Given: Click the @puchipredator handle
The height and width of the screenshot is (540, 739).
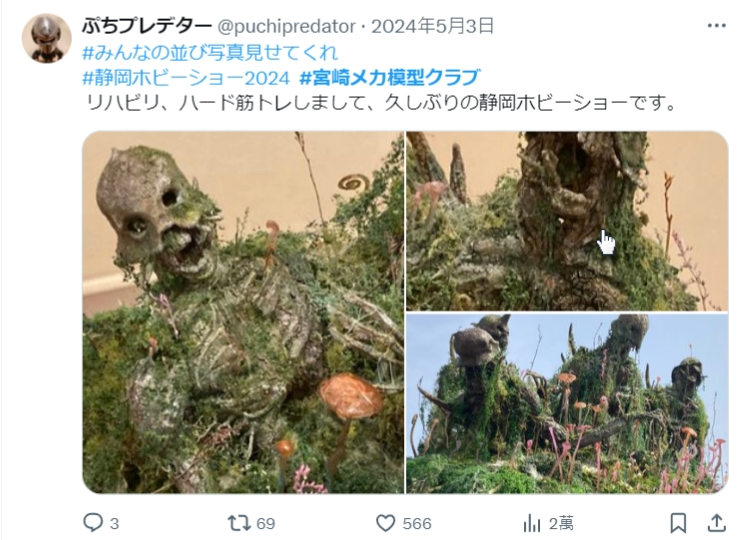Looking at the screenshot, I should click(x=286, y=26).
